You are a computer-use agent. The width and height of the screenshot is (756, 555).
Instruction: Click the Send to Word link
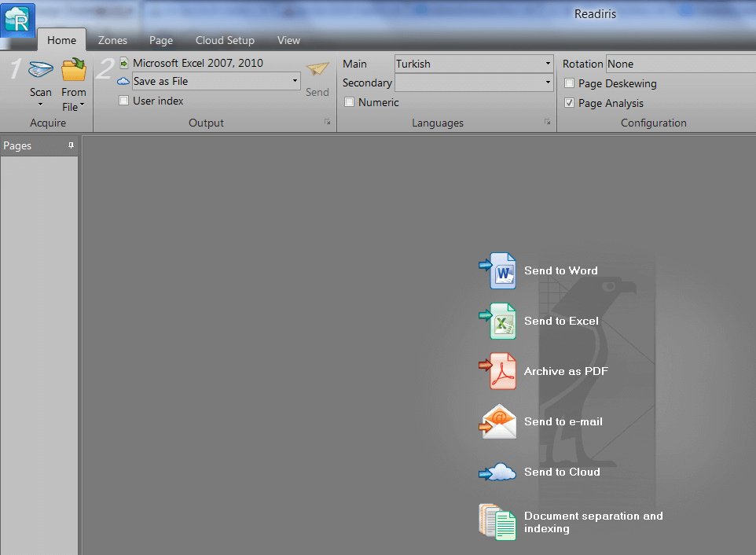pos(561,270)
